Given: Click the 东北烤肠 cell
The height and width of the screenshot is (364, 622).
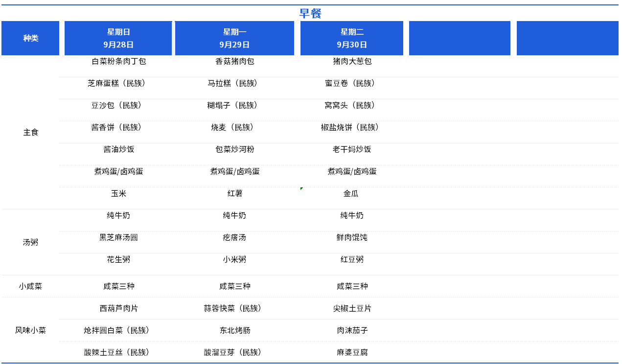Looking at the screenshot, I should coord(234,331).
